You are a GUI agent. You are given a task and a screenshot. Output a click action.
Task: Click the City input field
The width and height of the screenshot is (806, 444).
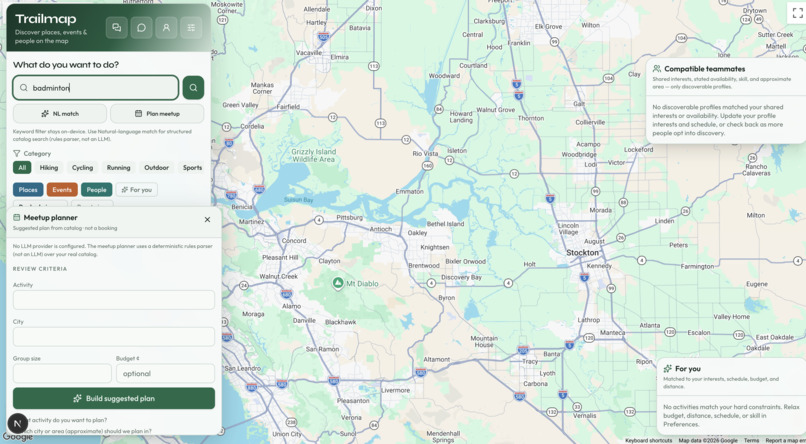pyautogui.click(x=114, y=337)
